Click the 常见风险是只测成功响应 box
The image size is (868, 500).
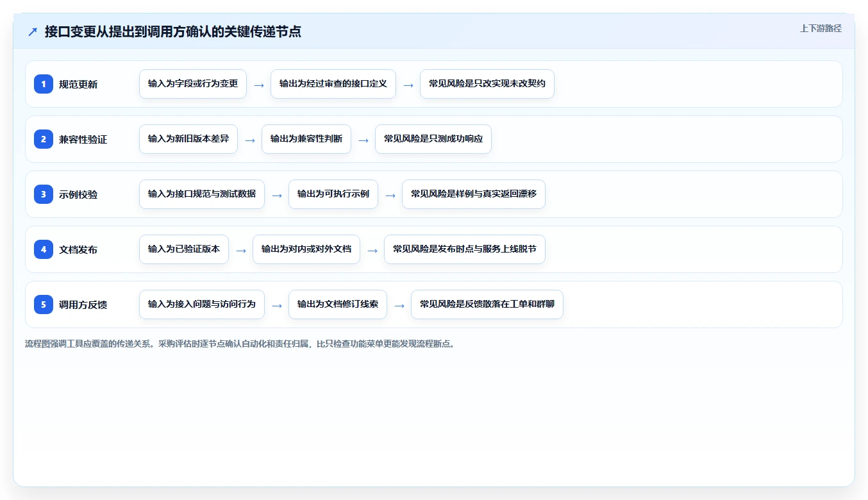(433, 139)
